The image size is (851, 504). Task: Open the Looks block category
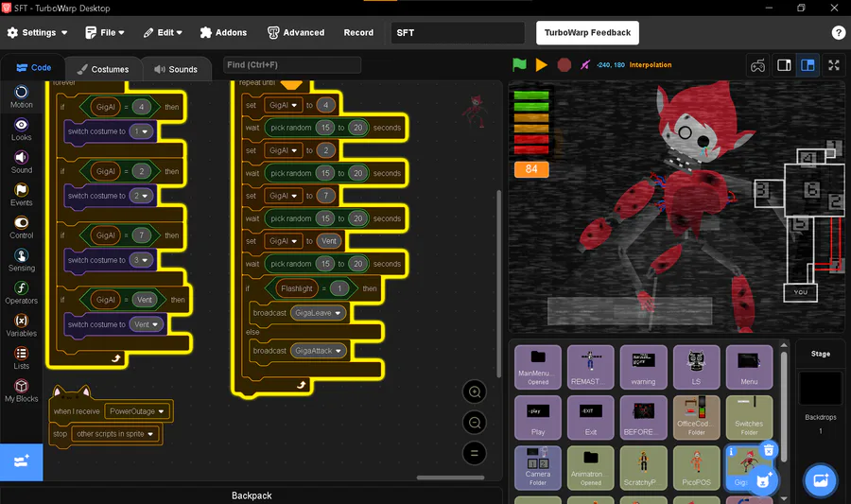(21, 130)
